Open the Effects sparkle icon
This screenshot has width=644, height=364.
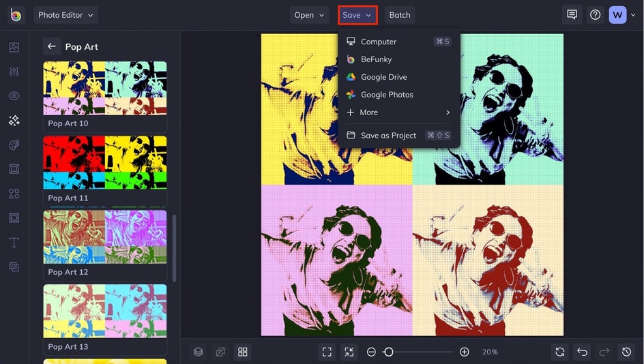[14, 120]
